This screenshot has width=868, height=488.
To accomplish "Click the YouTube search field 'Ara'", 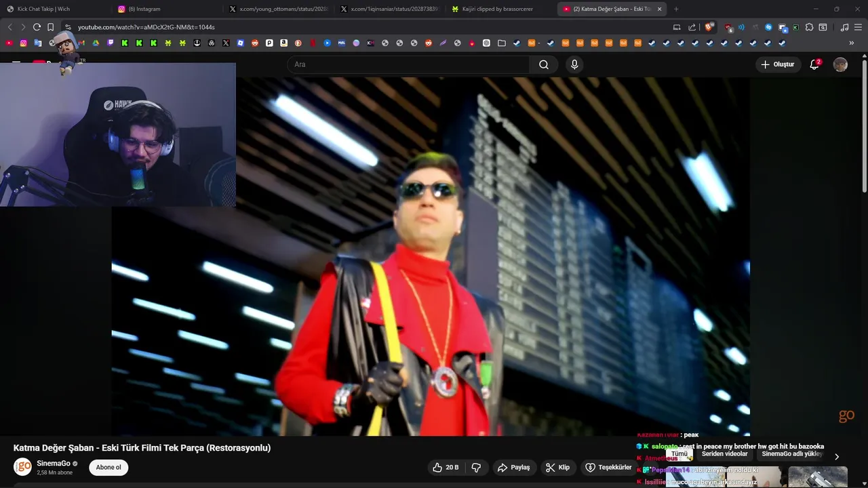I will point(408,64).
